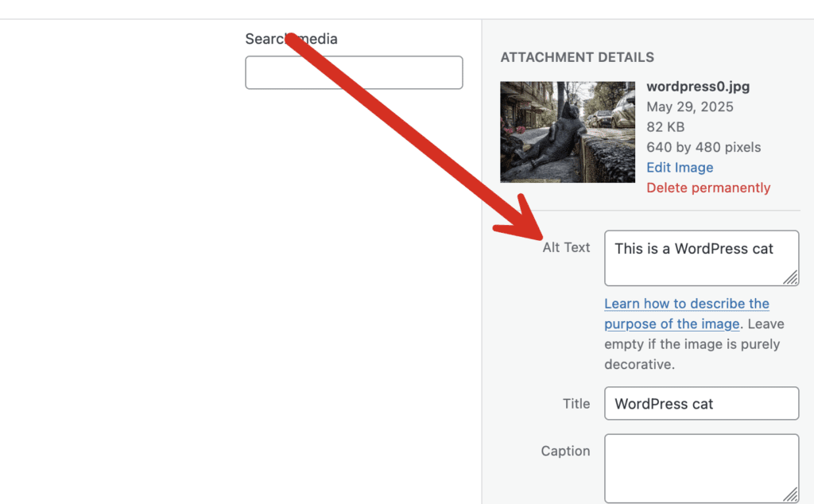The width and height of the screenshot is (814, 504).
Task: Focus the Alt Text textarea
Action: (693, 258)
